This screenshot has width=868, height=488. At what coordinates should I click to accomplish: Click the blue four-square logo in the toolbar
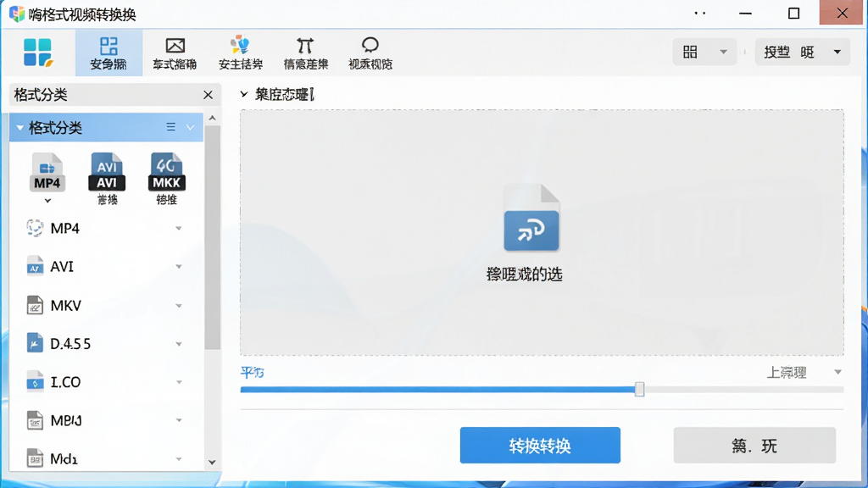37,53
